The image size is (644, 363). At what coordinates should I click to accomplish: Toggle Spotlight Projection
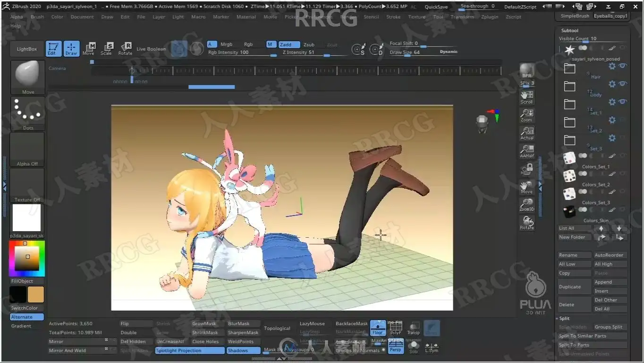coord(190,351)
